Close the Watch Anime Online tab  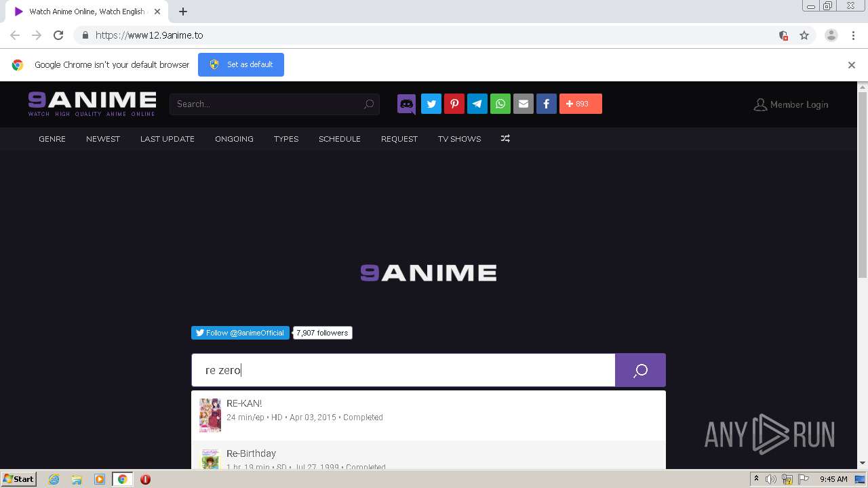coord(157,12)
